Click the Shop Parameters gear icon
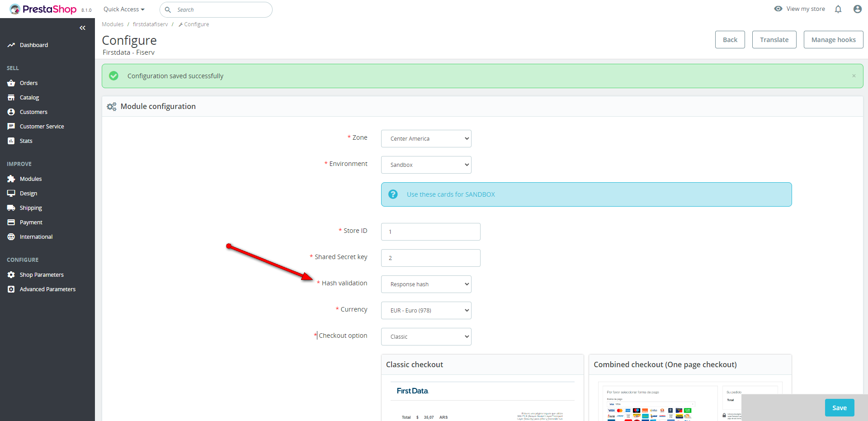 11,275
